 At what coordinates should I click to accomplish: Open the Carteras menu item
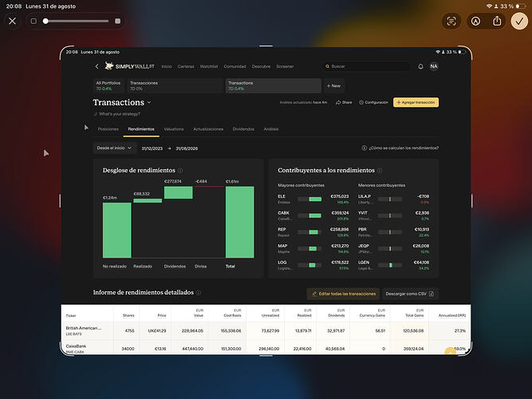[x=186, y=66]
